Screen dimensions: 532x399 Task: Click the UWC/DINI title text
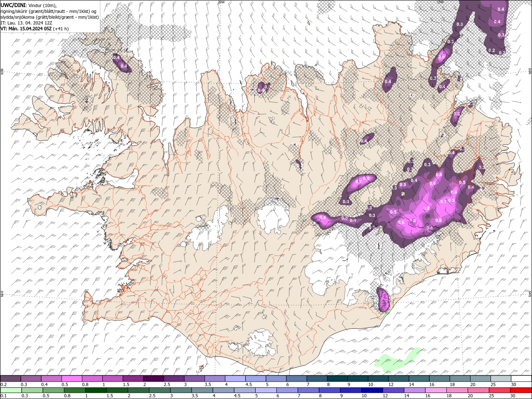click(14, 5)
